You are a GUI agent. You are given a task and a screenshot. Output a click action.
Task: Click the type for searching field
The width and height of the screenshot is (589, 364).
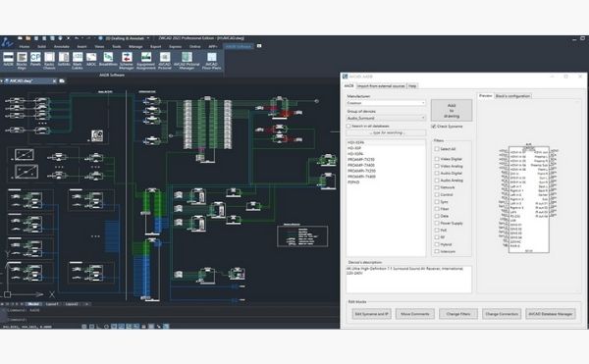[x=386, y=132]
